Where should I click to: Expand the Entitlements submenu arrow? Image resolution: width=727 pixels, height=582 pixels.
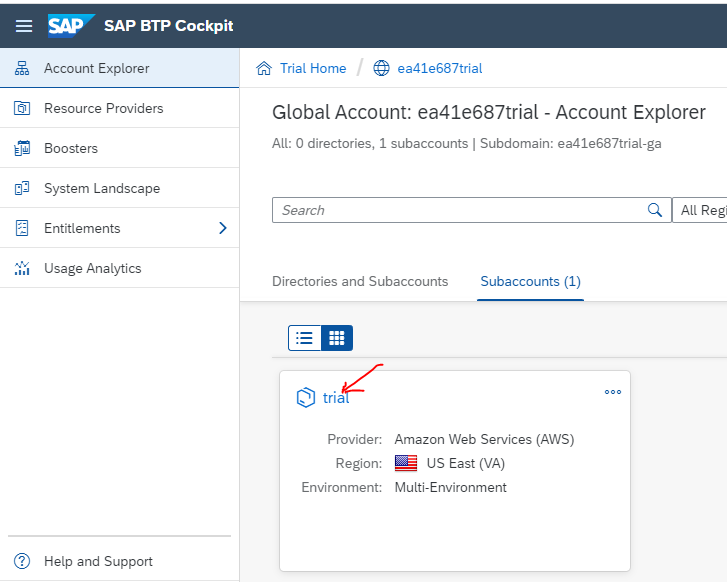coord(223,228)
